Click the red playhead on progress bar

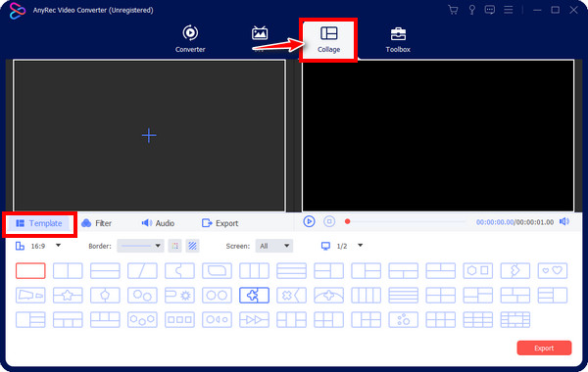(347, 221)
